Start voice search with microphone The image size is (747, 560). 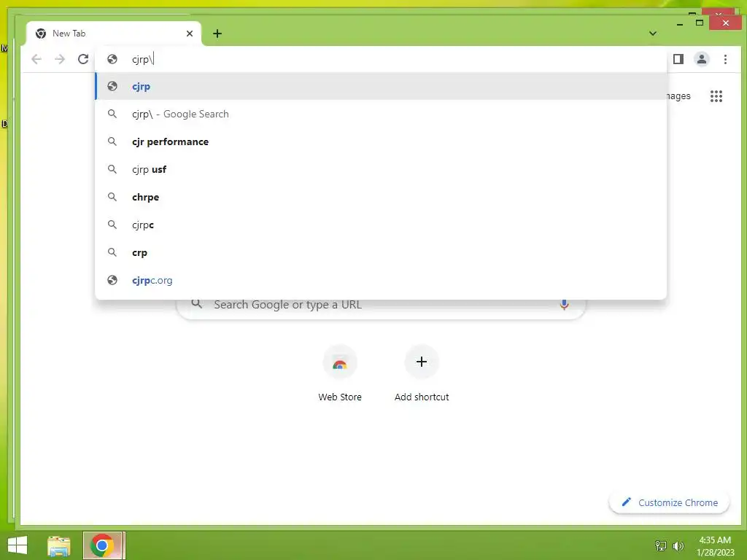pos(564,305)
